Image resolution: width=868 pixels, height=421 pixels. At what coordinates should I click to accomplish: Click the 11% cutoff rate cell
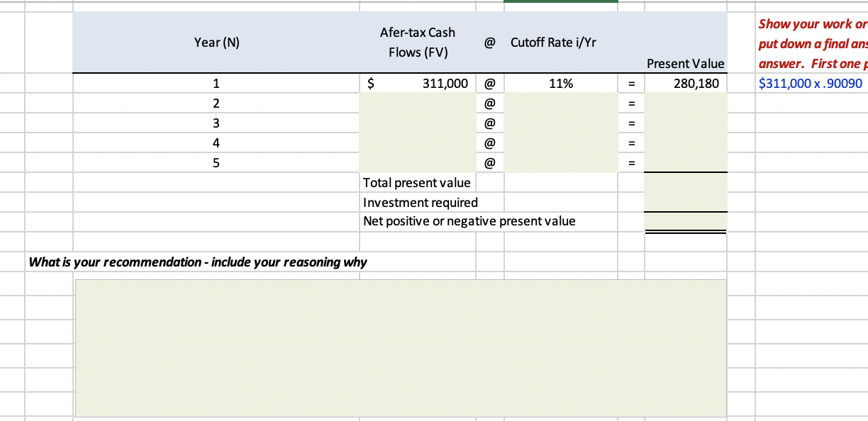point(560,83)
